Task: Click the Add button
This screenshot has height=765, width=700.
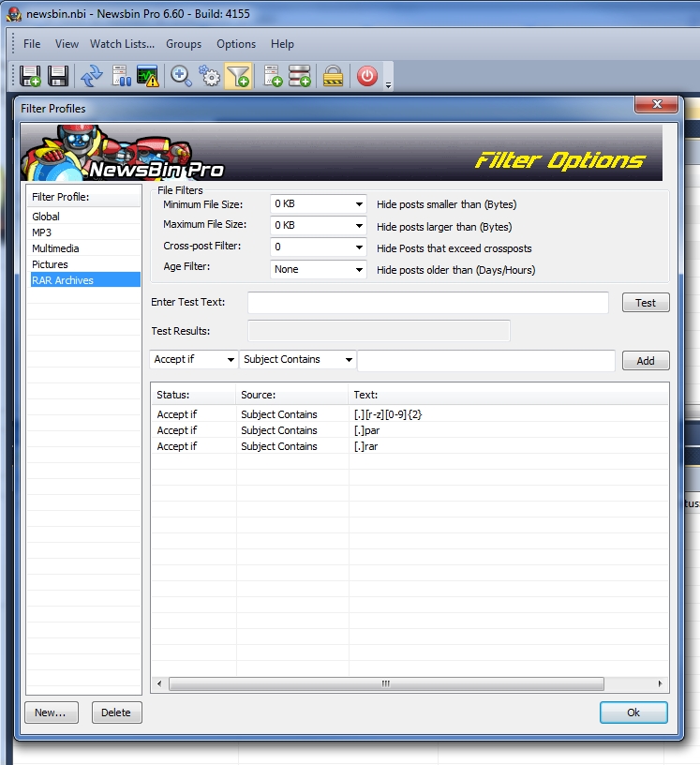Action: [646, 361]
